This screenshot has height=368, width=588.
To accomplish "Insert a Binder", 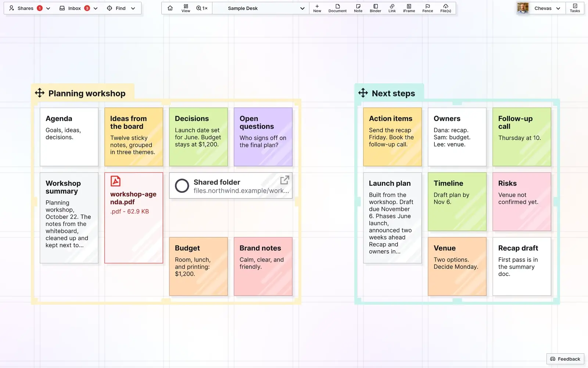I will (375, 8).
